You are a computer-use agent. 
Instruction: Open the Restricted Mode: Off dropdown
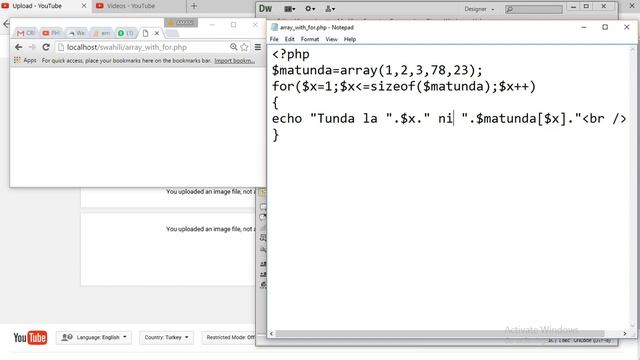click(229, 338)
